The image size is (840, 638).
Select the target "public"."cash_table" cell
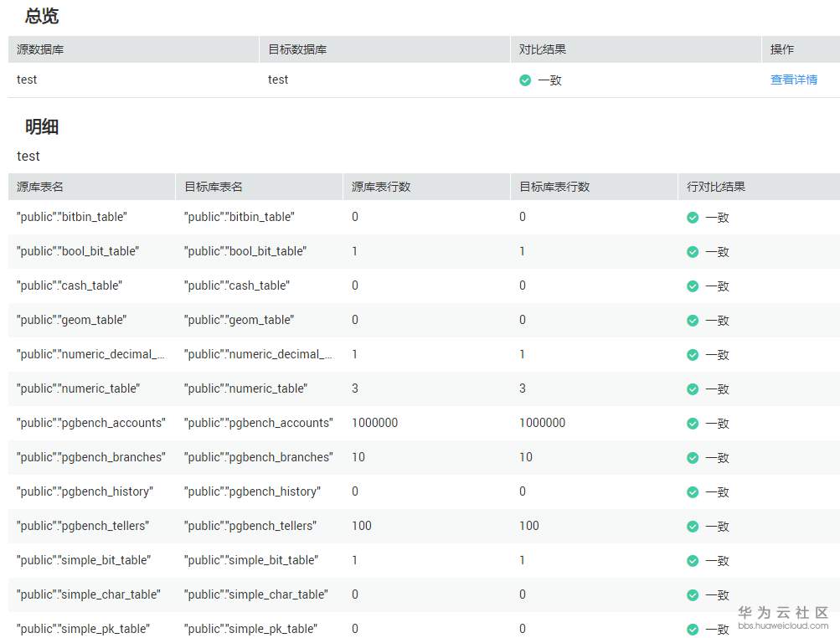click(x=237, y=286)
